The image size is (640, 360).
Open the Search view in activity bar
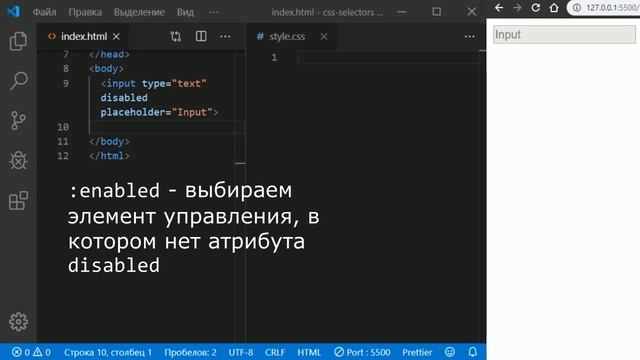(x=18, y=81)
